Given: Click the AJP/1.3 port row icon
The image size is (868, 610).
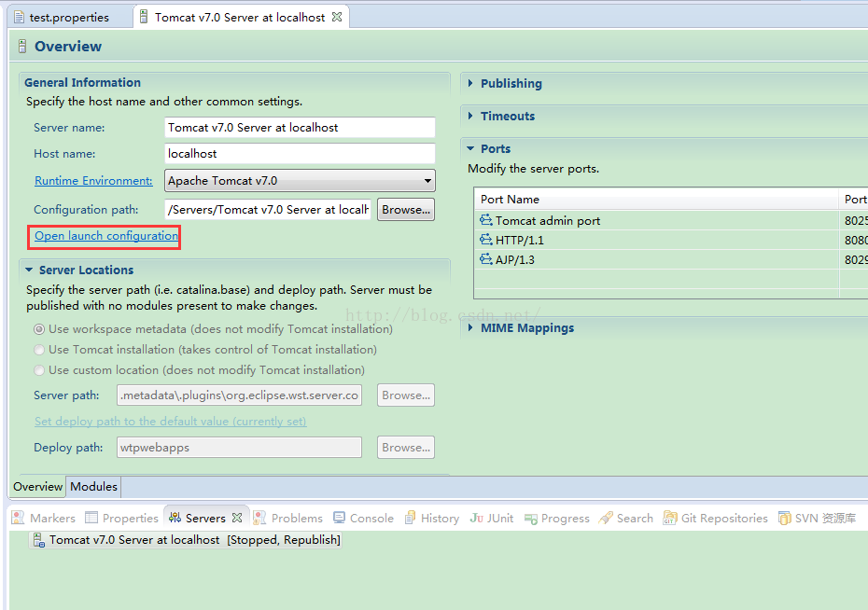Looking at the screenshot, I should [486, 258].
